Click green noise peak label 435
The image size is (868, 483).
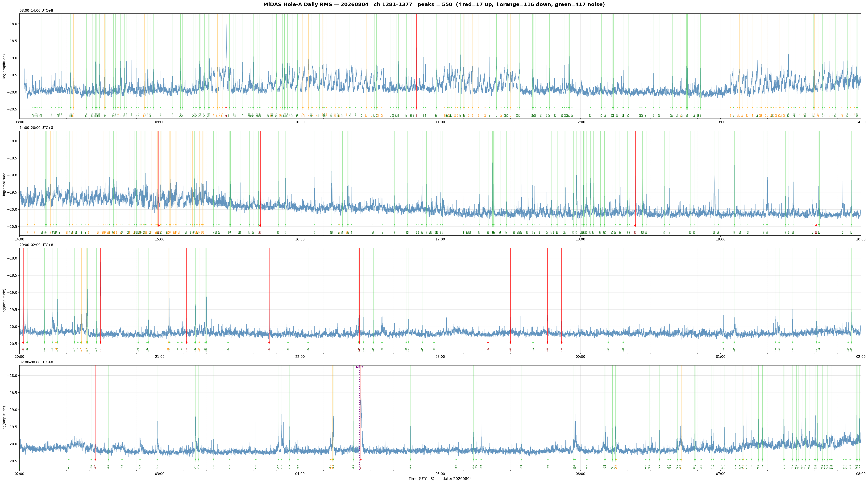(228, 350)
